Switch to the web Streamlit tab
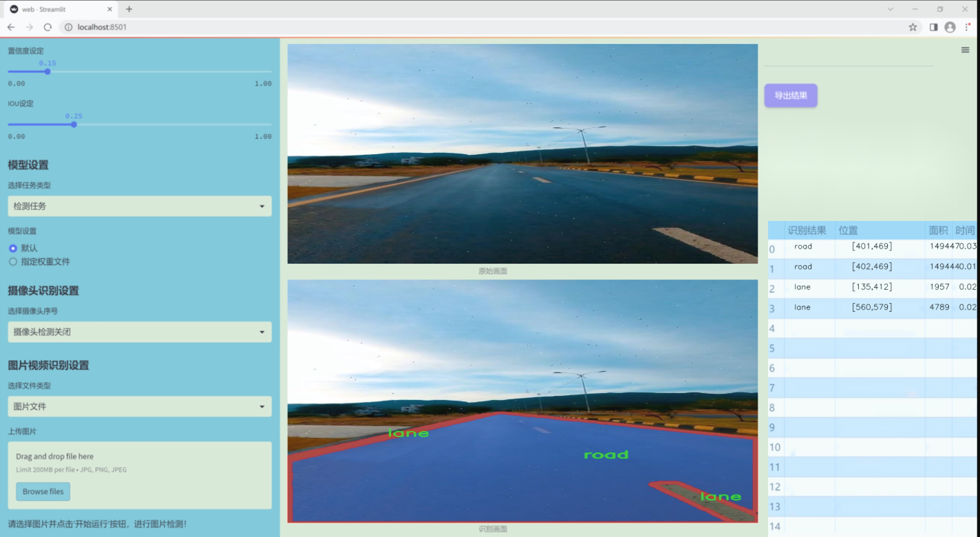This screenshot has width=980, height=537. click(x=61, y=9)
